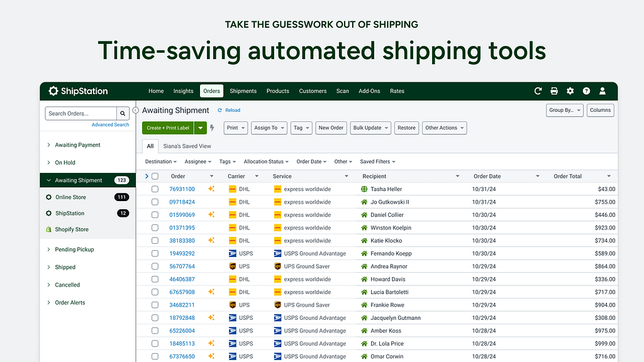The height and width of the screenshot is (362, 644).
Task: Click the printer icon in top bar
Action: point(554,91)
